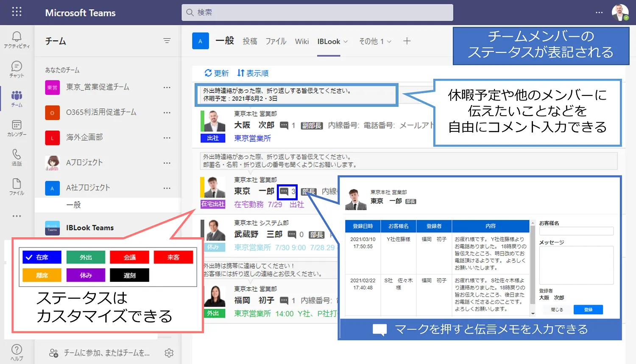Switch to the 投稿 tab
Viewport: 636px width, 364px height.
[250, 41]
